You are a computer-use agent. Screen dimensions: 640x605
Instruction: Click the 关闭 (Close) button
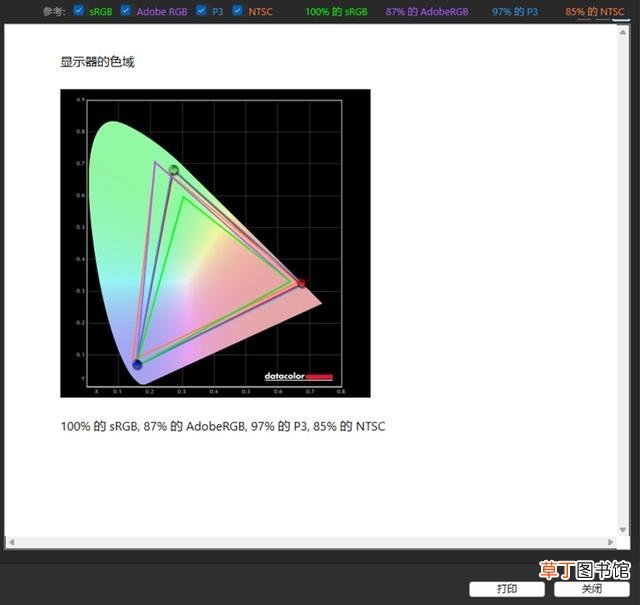pos(592,589)
